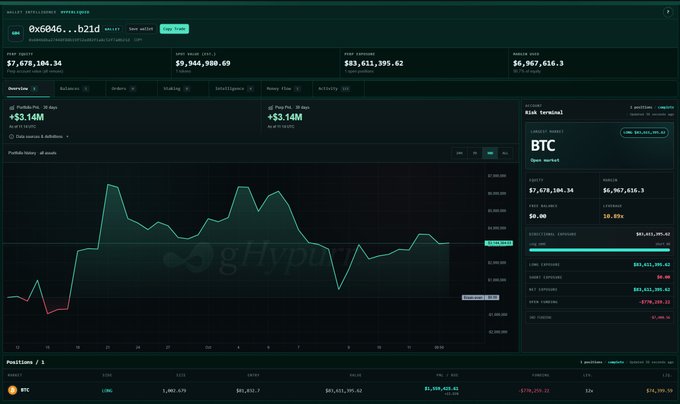This screenshot has height=404, width=680.
Task: Click the Net Exposure row value
Action: click(x=651, y=290)
